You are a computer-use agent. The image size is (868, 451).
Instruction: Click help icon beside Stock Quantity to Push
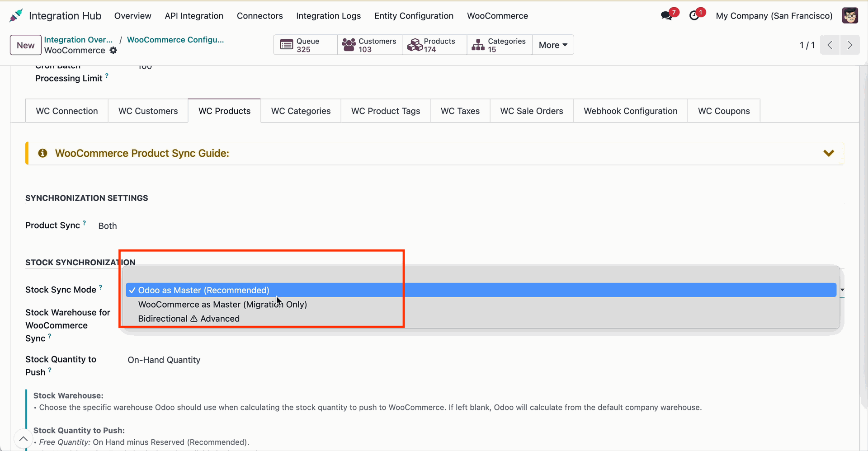[50, 370]
